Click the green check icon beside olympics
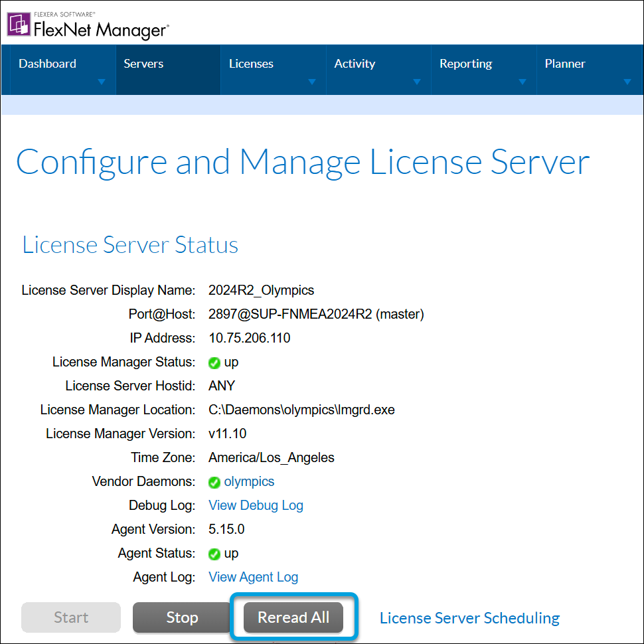This screenshot has height=644, width=644. coord(214,482)
